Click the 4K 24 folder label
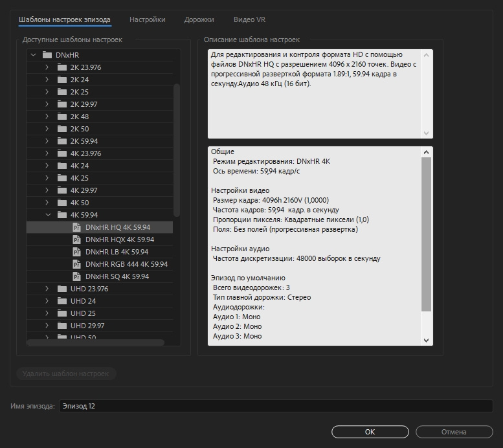The image size is (503, 448). 80,166
